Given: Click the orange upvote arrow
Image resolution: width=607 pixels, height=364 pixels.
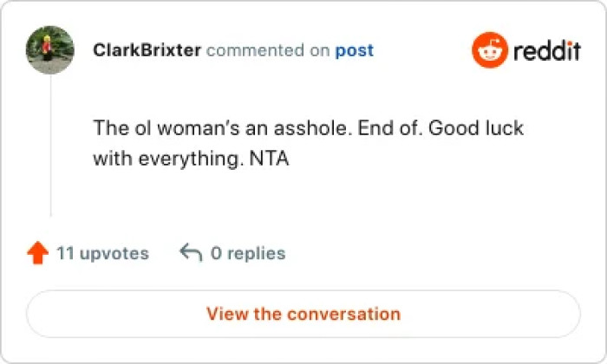Looking at the screenshot, I should 37,253.
